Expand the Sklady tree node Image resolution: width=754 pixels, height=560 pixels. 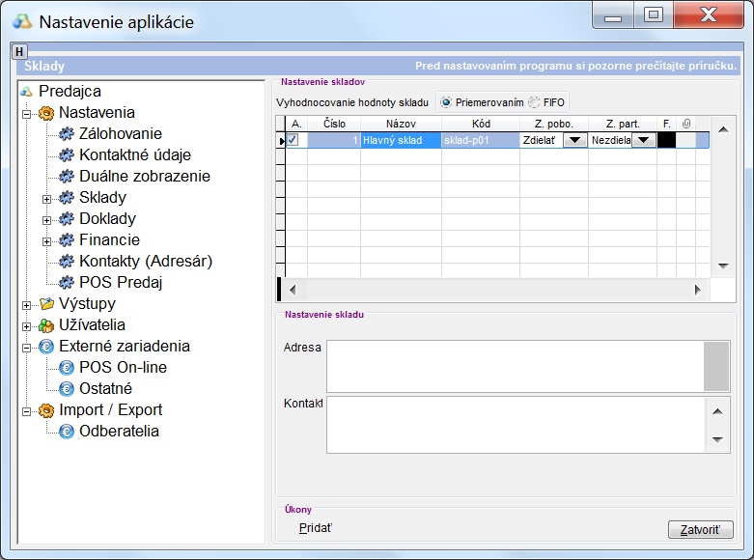pos(46,198)
